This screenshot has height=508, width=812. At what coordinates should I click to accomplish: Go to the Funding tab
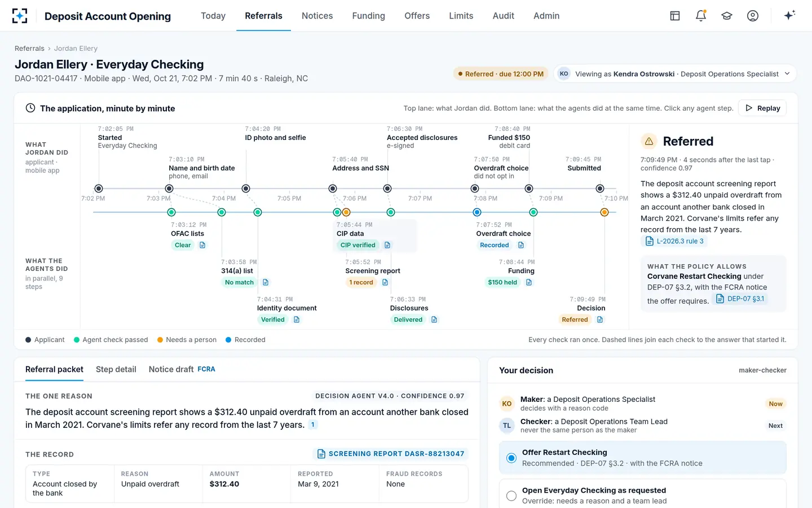pyautogui.click(x=368, y=16)
